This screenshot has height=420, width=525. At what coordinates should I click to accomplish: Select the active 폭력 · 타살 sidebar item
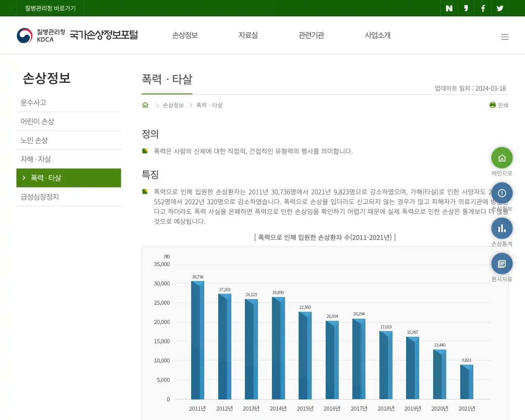point(68,178)
